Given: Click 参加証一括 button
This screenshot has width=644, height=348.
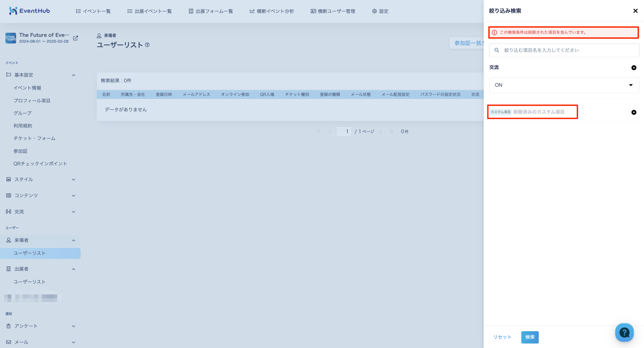Looking at the screenshot, I should click(466, 43).
